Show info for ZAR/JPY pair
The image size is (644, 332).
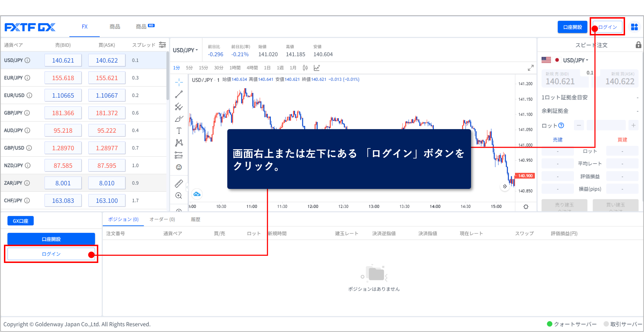point(27,183)
